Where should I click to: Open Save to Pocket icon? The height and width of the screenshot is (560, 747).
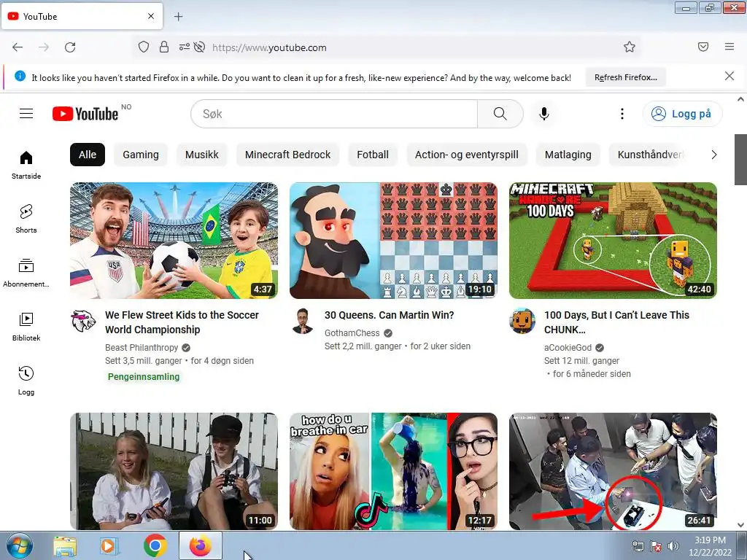point(703,47)
